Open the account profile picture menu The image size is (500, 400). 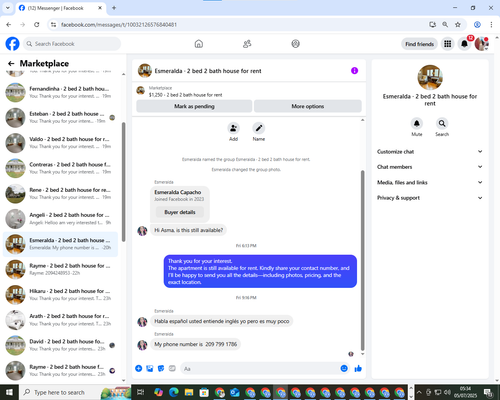[482, 44]
